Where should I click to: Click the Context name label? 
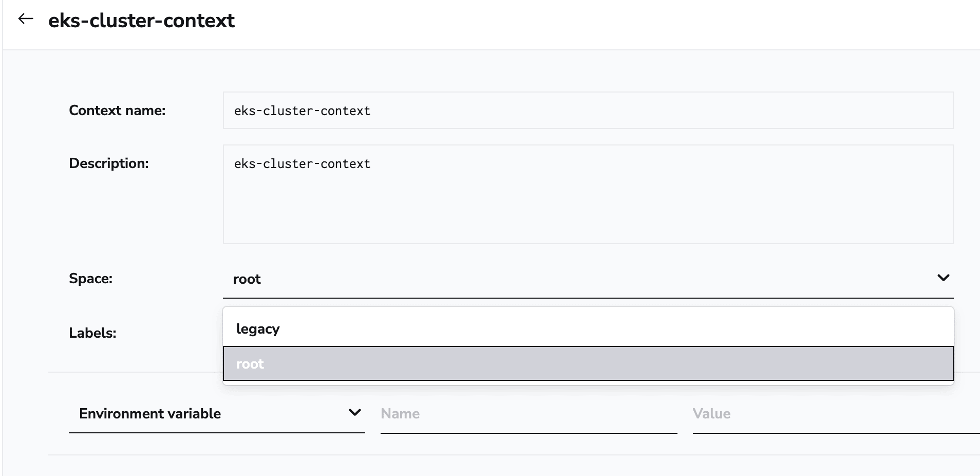coord(117,111)
